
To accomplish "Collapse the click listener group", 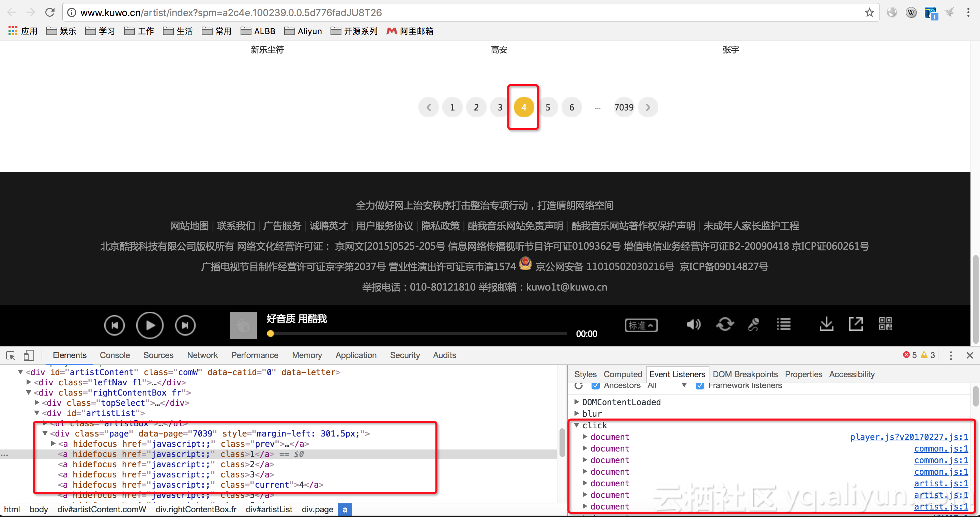I will point(577,425).
